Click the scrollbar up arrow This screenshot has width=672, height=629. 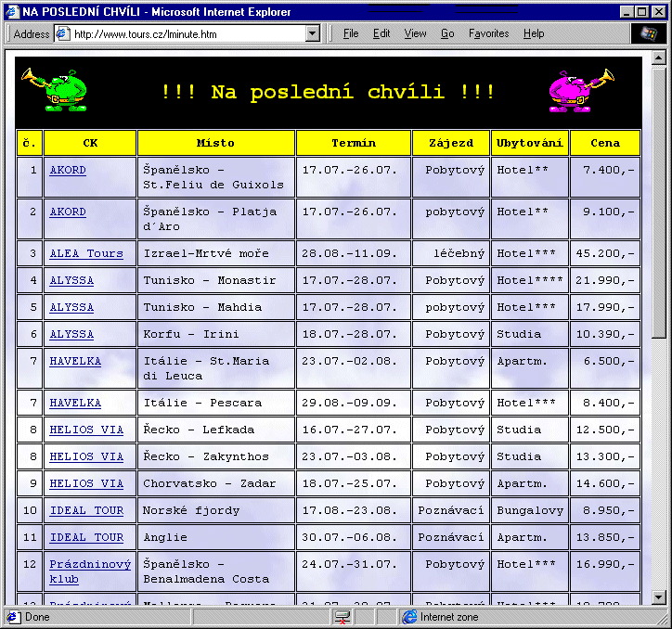click(658, 58)
